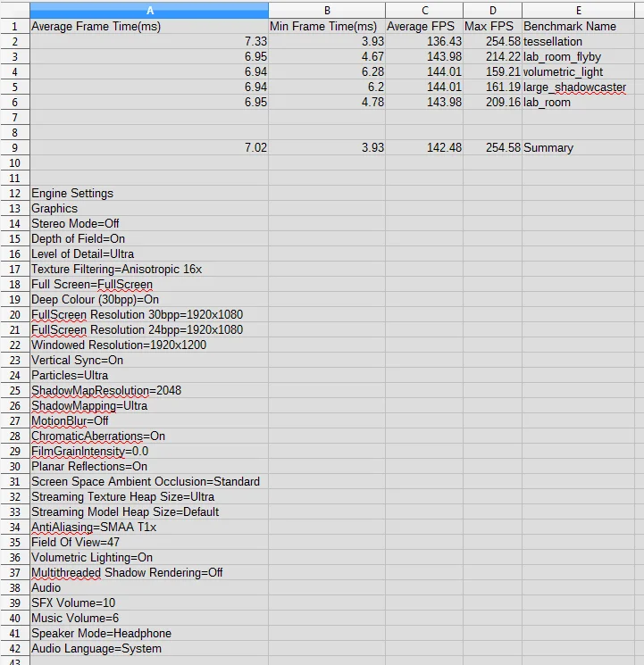
Task: Select the summary Max FPS cell in row 9
Action: [492, 147]
